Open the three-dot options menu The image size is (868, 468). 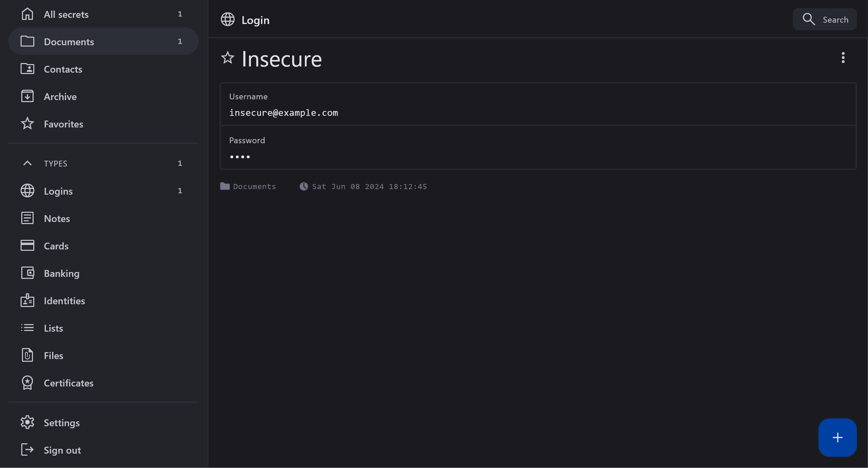pyautogui.click(x=843, y=58)
